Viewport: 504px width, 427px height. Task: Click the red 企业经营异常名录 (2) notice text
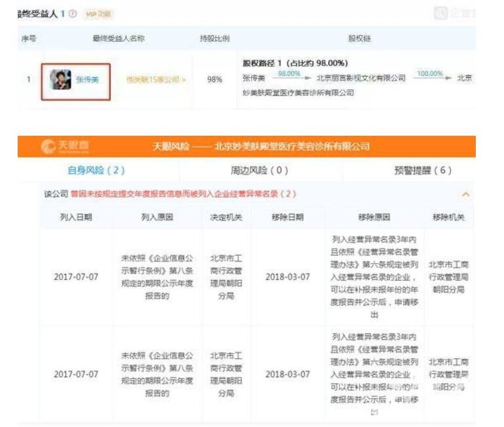184,193
